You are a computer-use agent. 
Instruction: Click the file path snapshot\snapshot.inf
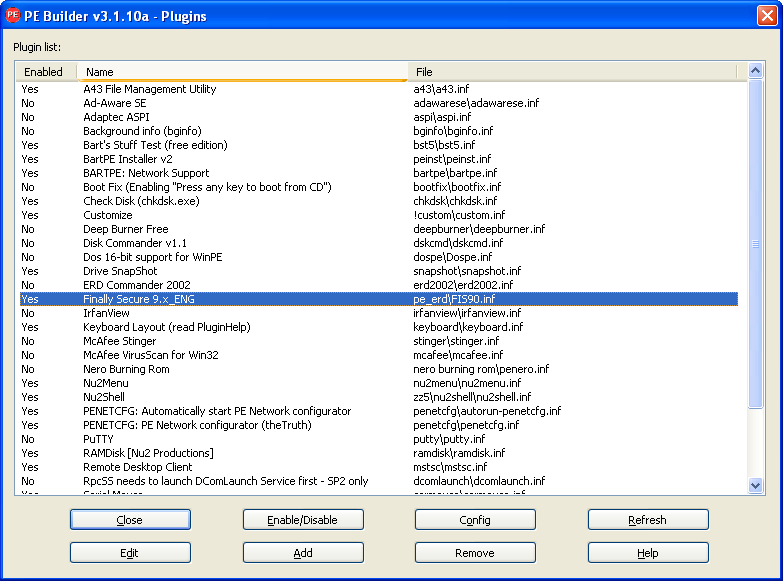(x=467, y=271)
